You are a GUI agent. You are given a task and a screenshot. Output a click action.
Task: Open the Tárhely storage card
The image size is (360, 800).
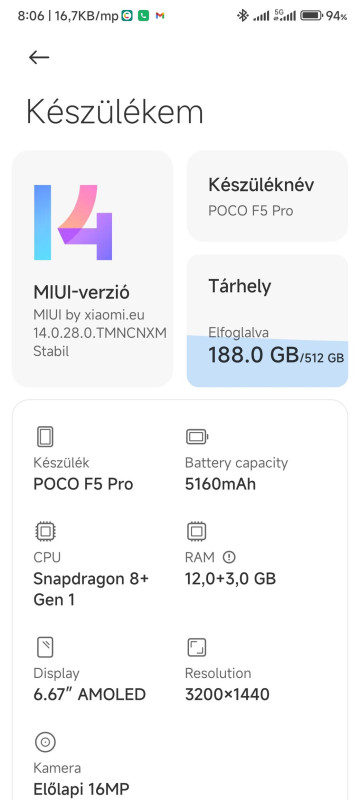coord(267,321)
